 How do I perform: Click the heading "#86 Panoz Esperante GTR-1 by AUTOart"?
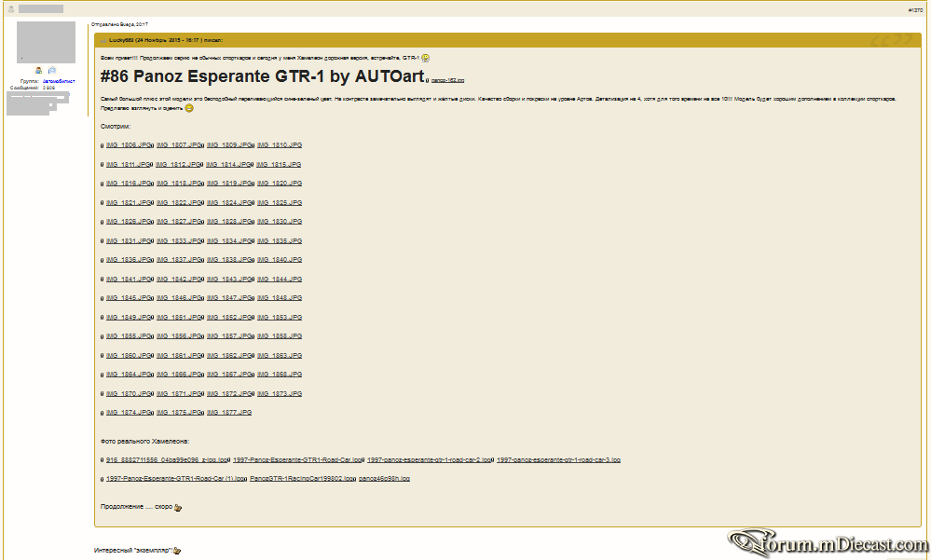point(263,76)
